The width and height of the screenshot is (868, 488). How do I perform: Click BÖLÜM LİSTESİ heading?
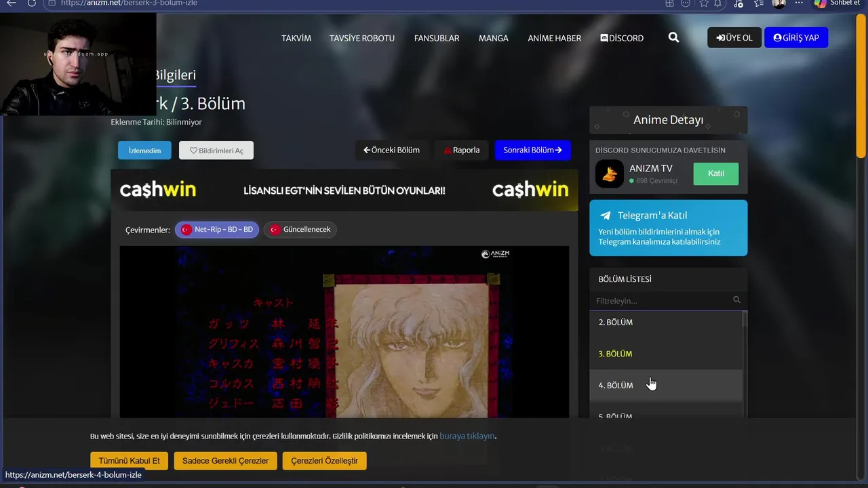click(x=625, y=279)
